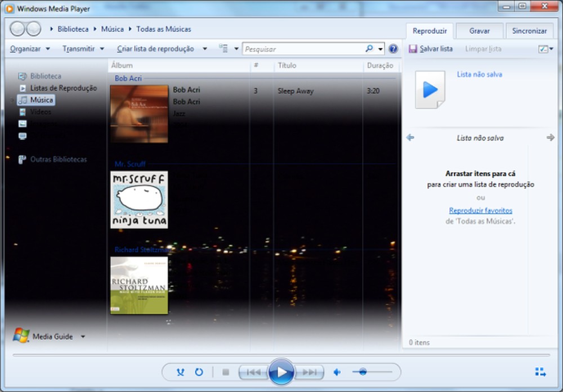
Task: Go to the previous track
Action: point(254,372)
